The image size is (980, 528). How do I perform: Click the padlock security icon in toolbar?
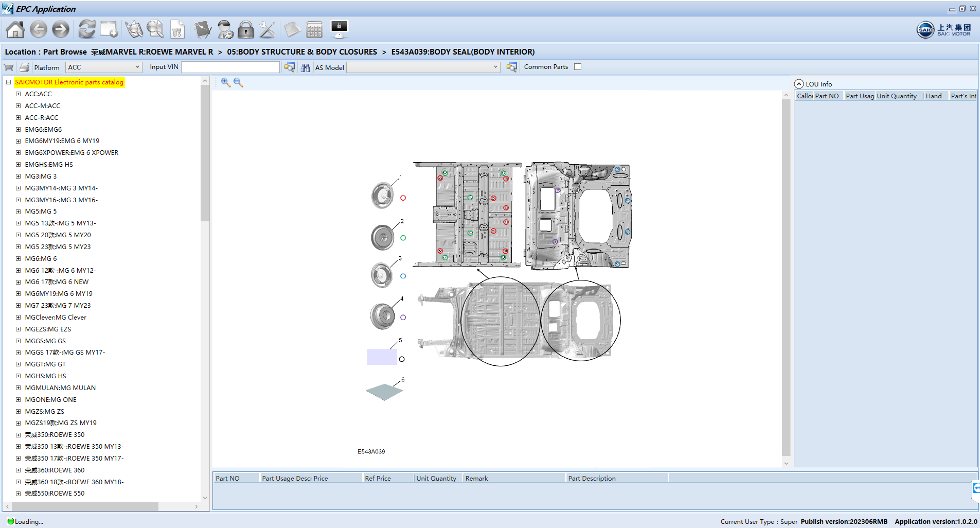point(245,29)
